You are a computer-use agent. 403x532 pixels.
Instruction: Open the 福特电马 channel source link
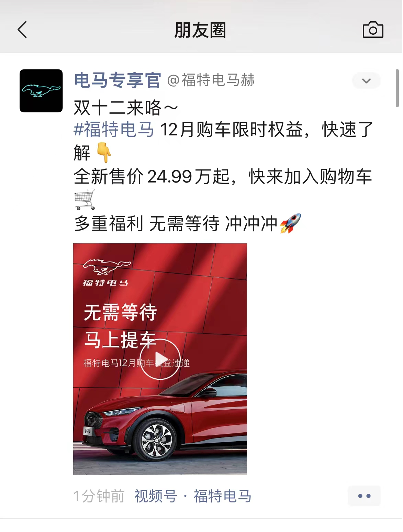(x=223, y=496)
